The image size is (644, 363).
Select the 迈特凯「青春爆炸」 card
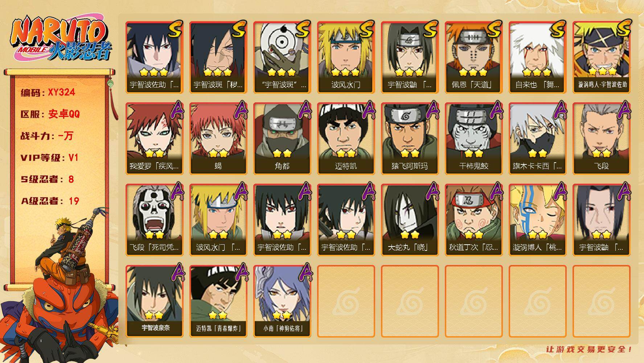218,301
